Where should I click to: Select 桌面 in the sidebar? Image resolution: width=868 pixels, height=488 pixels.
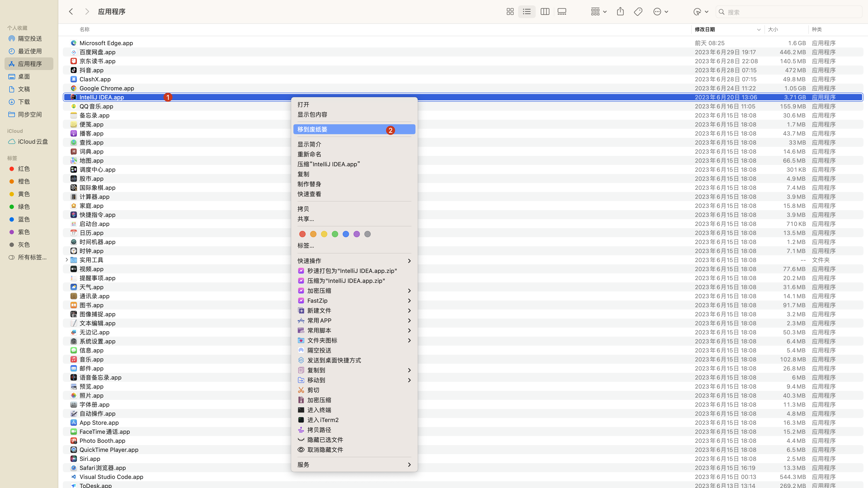[29, 76]
